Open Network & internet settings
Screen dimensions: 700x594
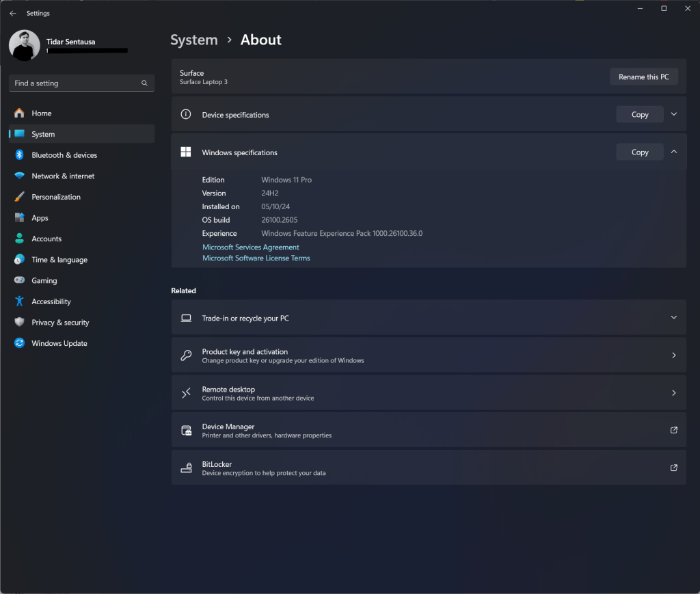click(x=82, y=176)
